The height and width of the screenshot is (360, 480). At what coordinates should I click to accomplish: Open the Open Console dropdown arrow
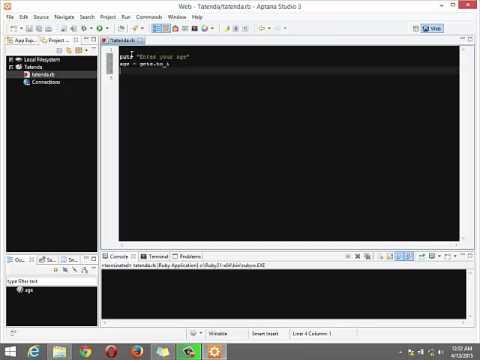tap(455, 256)
